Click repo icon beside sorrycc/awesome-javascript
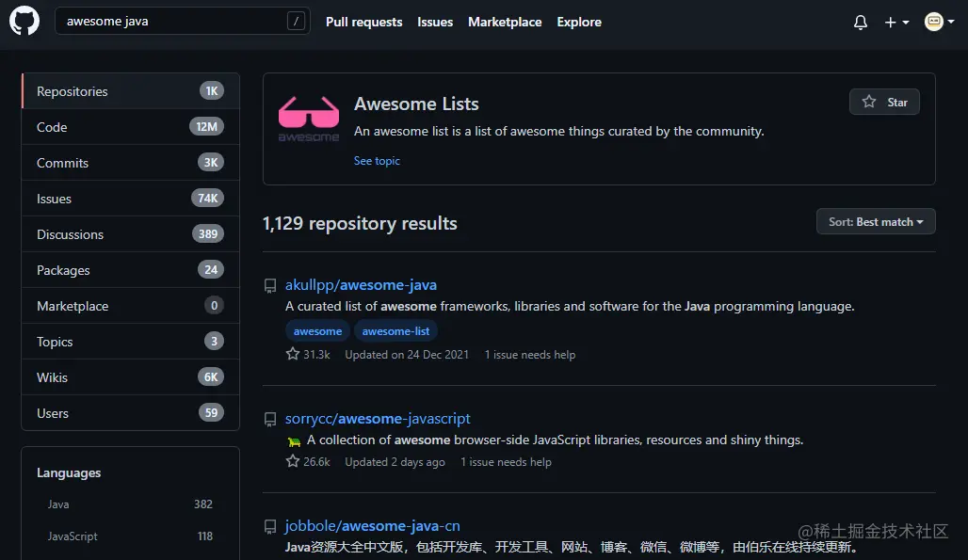968x560 pixels. click(x=270, y=420)
